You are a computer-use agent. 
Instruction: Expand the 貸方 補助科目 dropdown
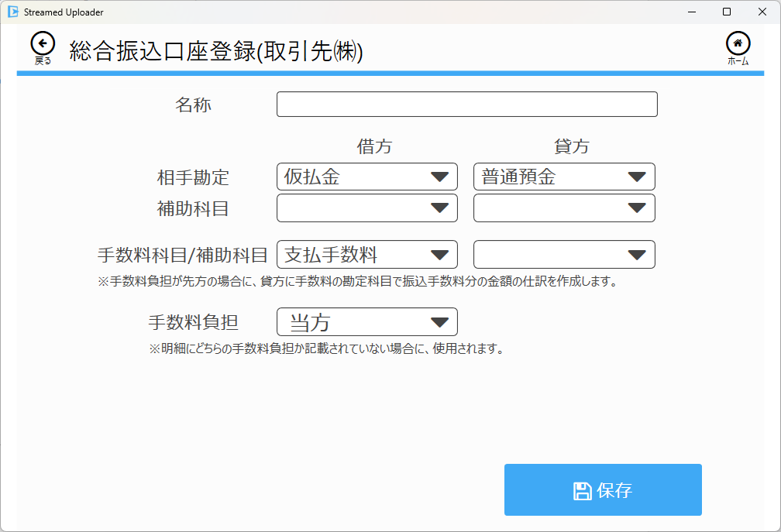(x=564, y=208)
